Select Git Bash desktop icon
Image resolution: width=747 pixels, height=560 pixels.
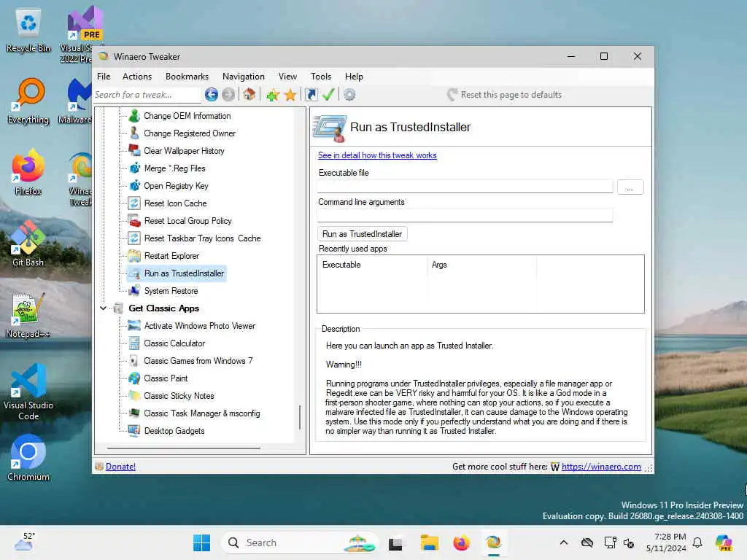click(28, 244)
